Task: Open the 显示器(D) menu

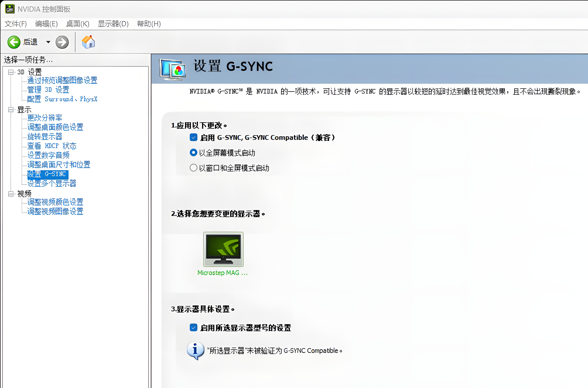Action: [113, 24]
